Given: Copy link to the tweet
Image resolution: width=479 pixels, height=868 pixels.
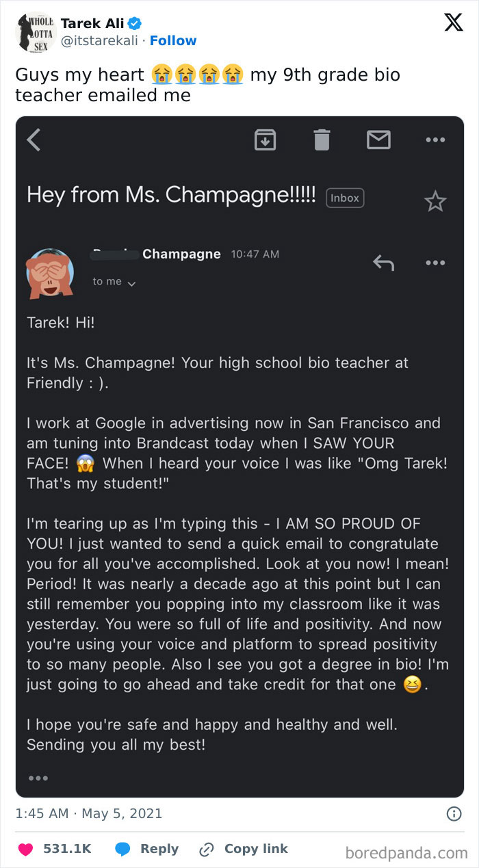Looking at the screenshot, I should (244, 849).
